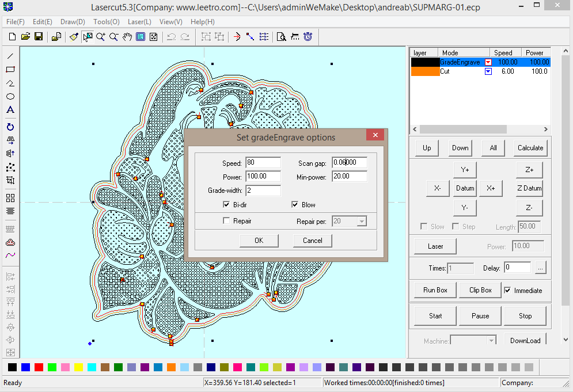573x392 pixels.
Task: Open the Machine dropdown
Action: [x=491, y=341]
